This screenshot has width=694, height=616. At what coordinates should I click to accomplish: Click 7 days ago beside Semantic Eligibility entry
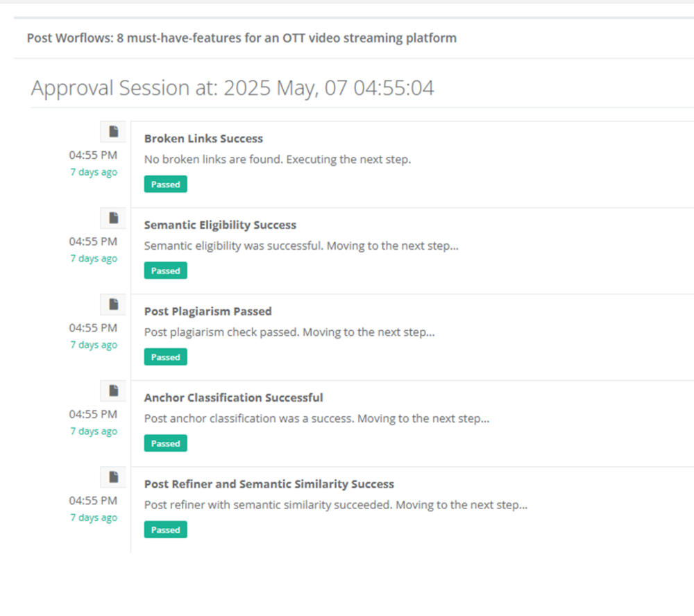point(94,258)
